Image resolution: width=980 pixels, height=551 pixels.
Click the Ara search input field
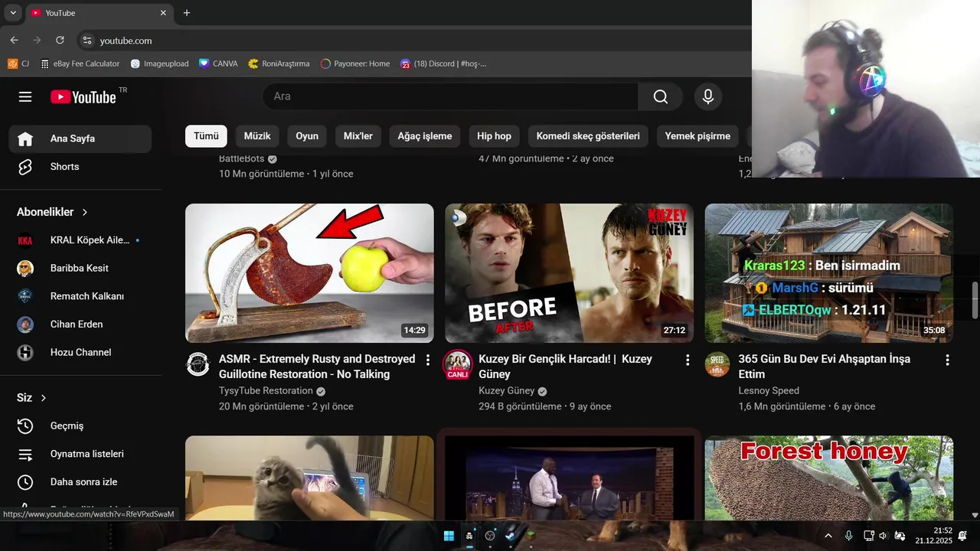coord(450,96)
